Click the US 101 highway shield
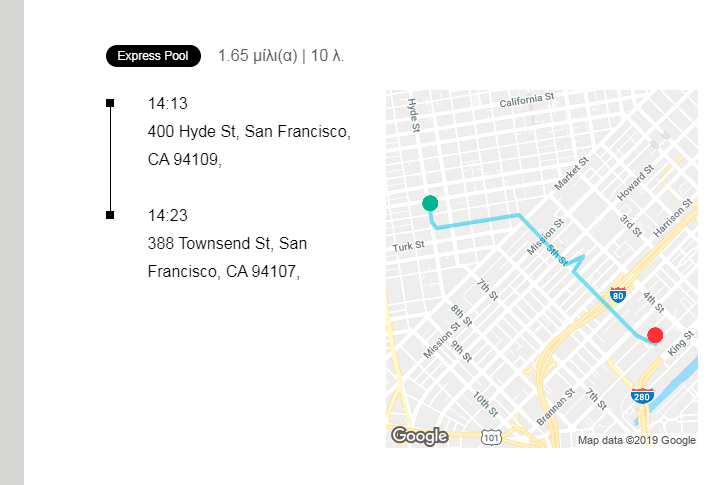This screenshot has width=716, height=485. [490, 437]
